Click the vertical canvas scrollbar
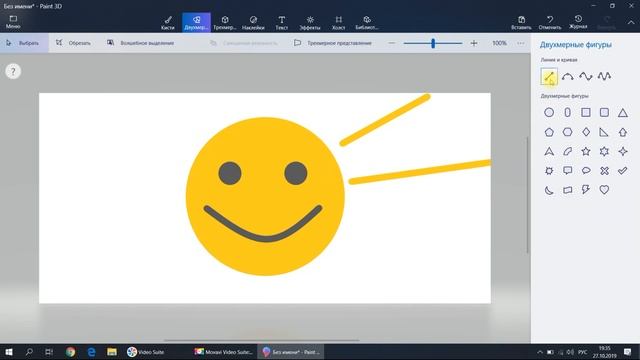This screenshot has width=640, height=360. [x=527, y=195]
